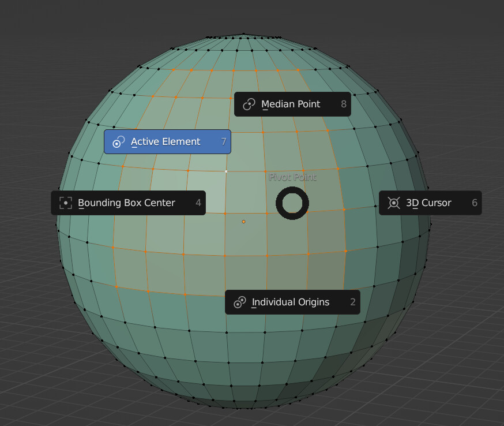Click the "Pivot Point" title text
Screen dimensions: 504x426
pos(292,177)
